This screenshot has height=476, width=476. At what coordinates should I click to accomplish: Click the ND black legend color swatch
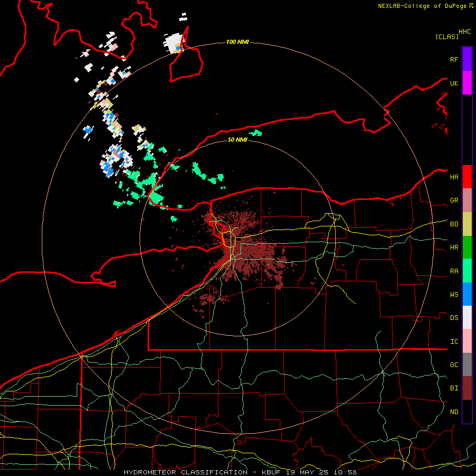pyautogui.click(x=467, y=411)
